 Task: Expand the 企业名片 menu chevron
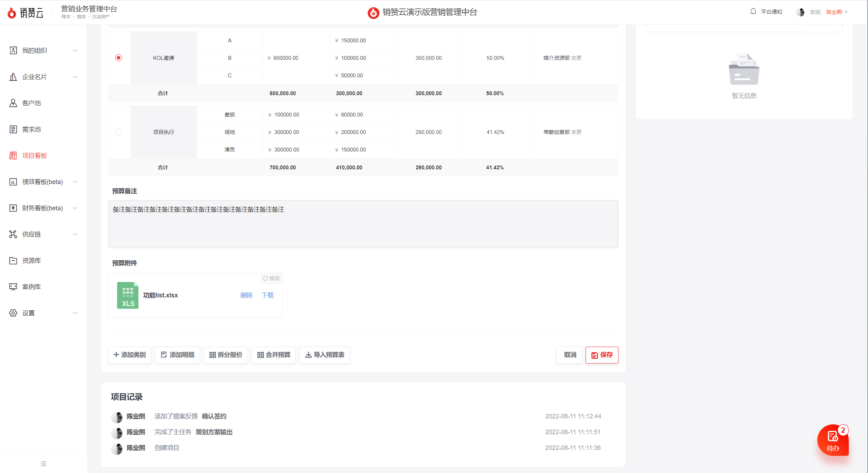pos(75,77)
